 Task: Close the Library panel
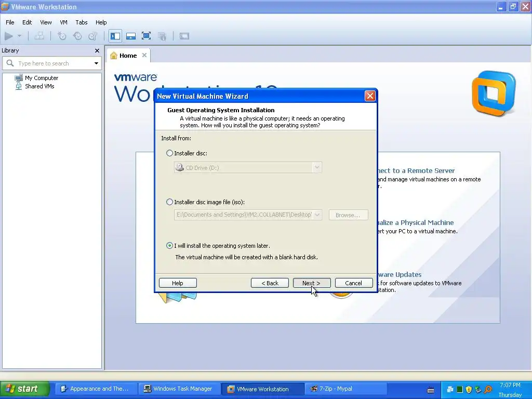coord(97,50)
